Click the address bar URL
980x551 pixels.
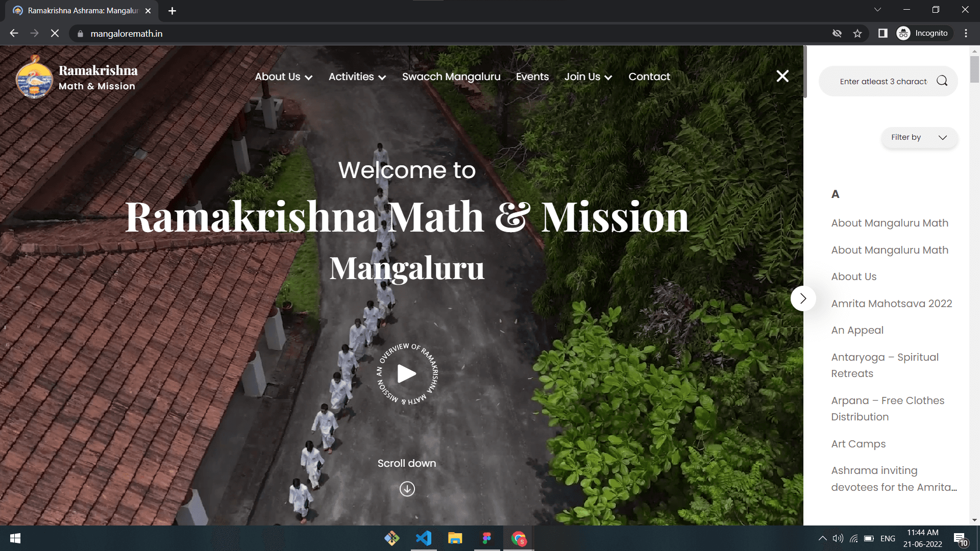tap(127, 34)
